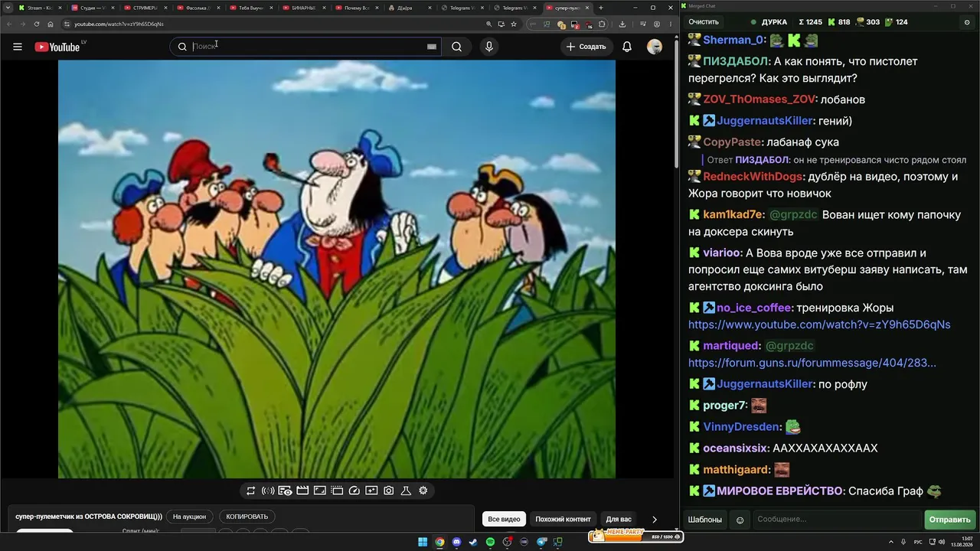Image resolution: width=980 pixels, height=551 pixels.
Task: Click the system tray volume icon
Action: tap(942, 542)
